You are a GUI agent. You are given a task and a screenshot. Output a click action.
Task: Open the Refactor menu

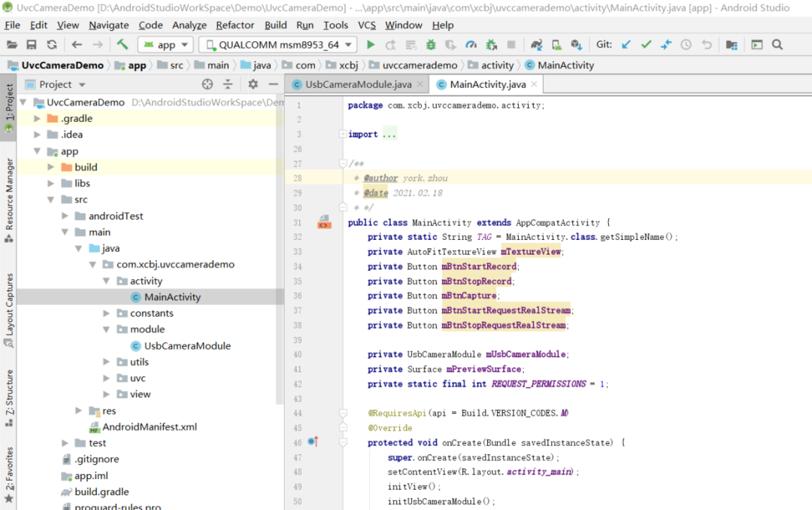[235, 25]
